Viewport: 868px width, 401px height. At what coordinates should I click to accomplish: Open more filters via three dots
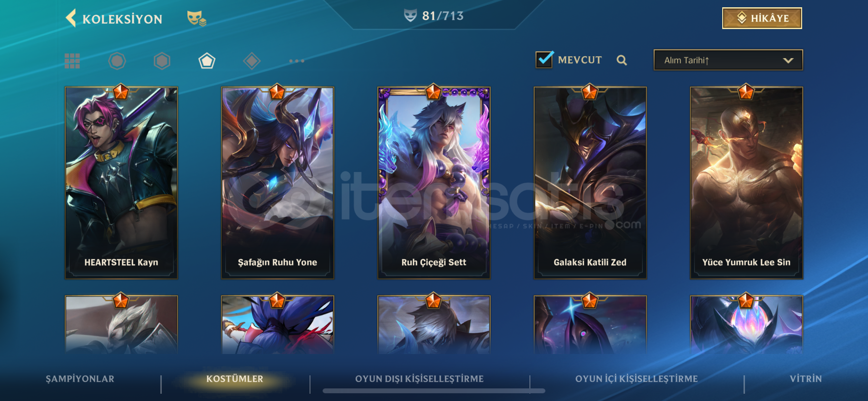[x=296, y=61]
